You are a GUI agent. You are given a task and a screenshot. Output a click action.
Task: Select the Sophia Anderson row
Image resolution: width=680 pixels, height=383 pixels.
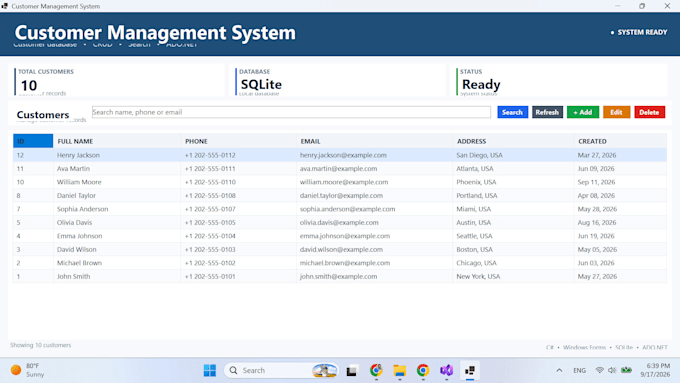coord(340,209)
